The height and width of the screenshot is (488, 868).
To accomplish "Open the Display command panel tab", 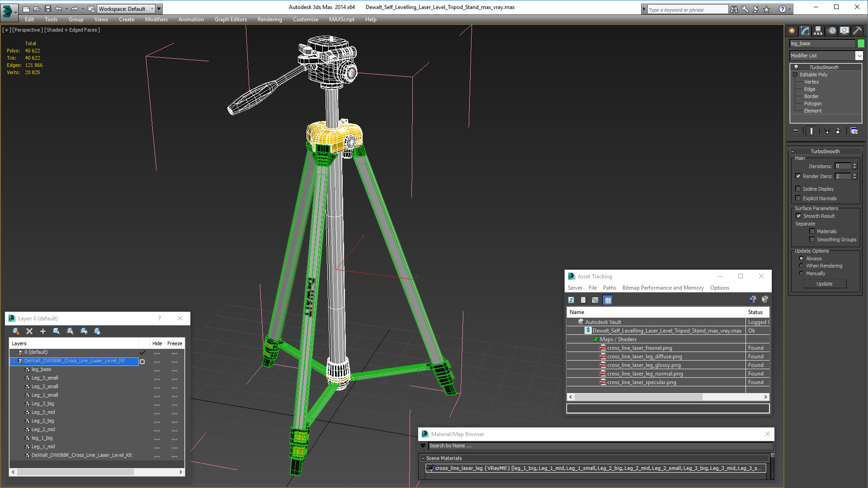I will point(844,31).
